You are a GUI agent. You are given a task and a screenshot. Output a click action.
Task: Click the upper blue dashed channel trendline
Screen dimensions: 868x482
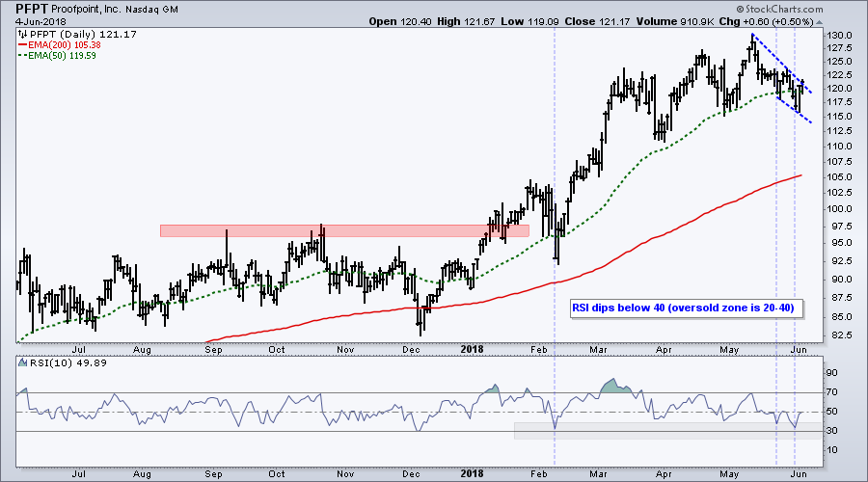(x=781, y=64)
